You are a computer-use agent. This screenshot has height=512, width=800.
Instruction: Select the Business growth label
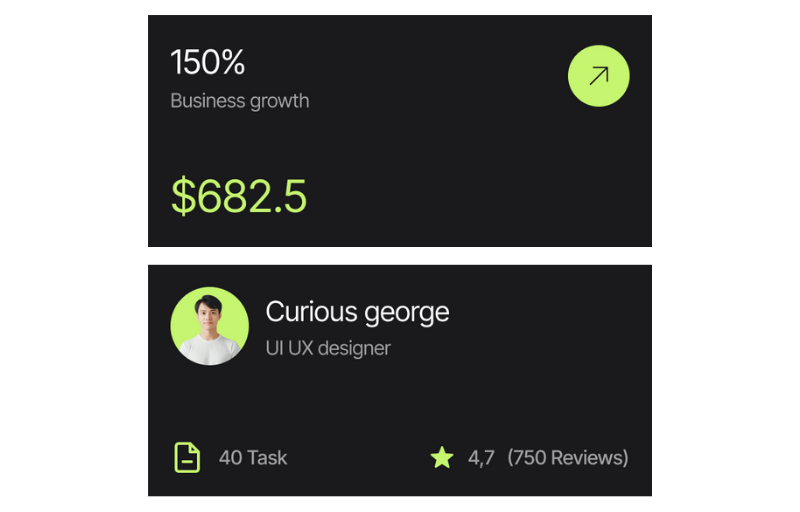click(x=240, y=101)
